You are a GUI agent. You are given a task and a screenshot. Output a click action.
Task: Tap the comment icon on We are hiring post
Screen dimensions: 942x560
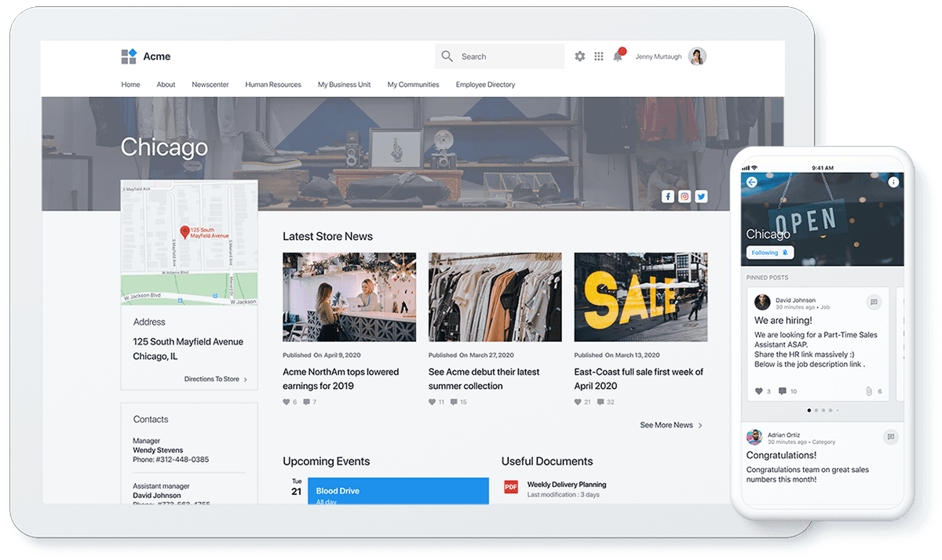783,391
